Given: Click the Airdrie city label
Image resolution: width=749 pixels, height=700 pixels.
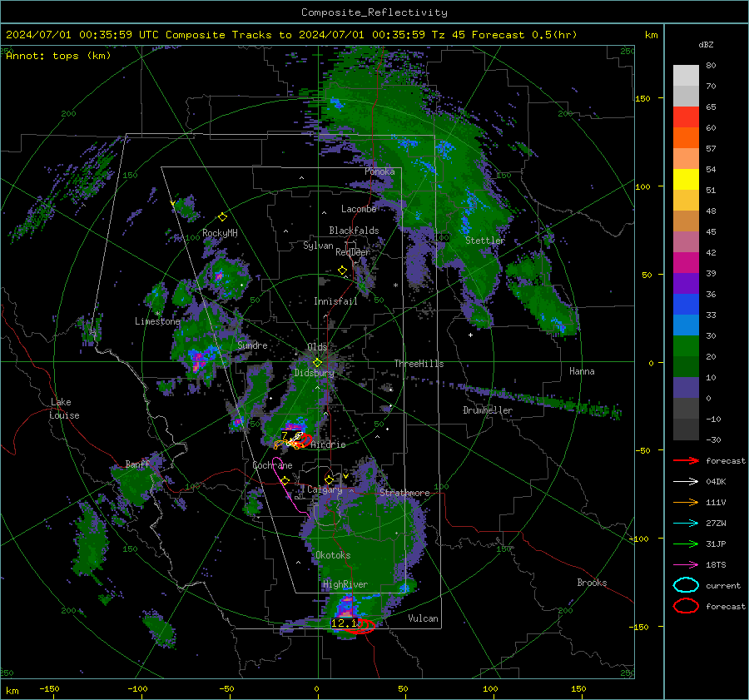Looking at the screenshot, I should pyautogui.click(x=328, y=444).
